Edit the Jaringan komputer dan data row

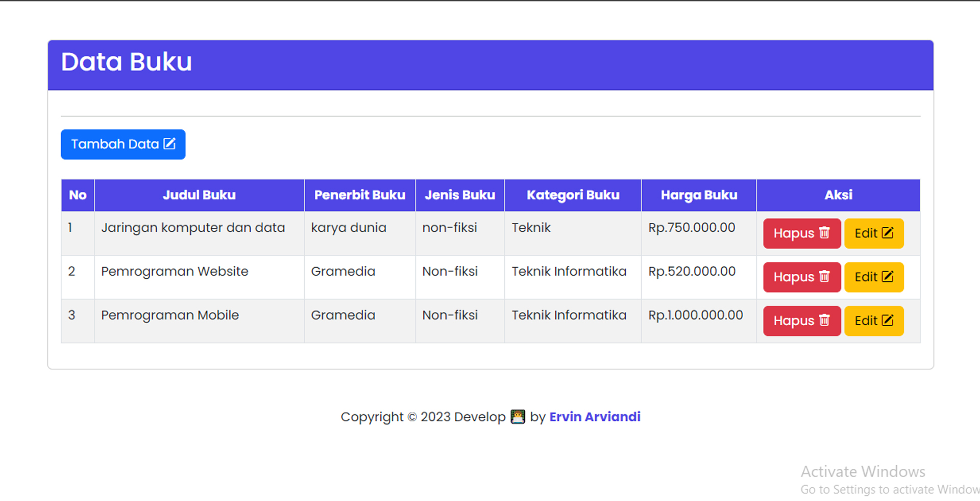tap(873, 233)
